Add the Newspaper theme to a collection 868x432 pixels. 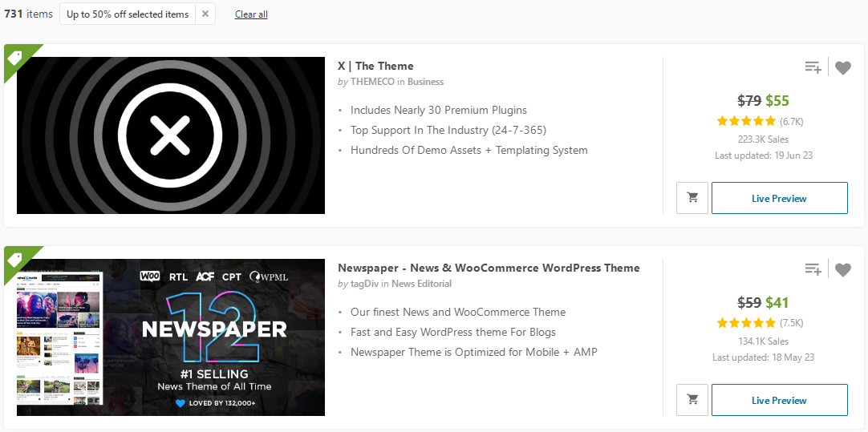point(813,269)
